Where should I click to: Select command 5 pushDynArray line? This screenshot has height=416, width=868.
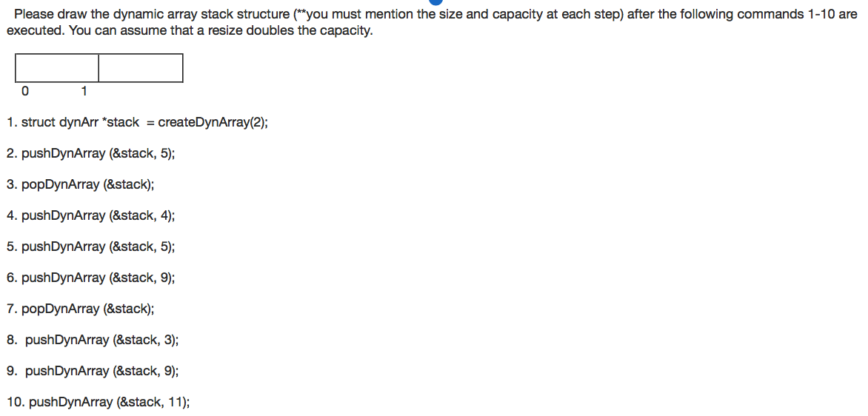pos(91,246)
